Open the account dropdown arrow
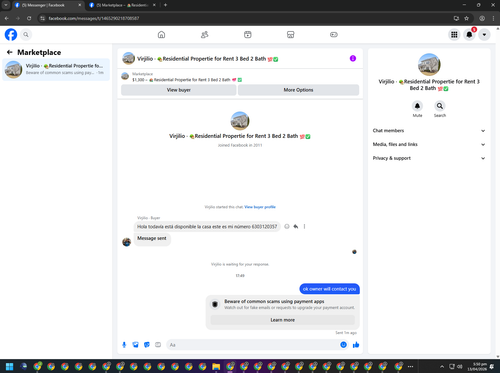 coord(484,34)
